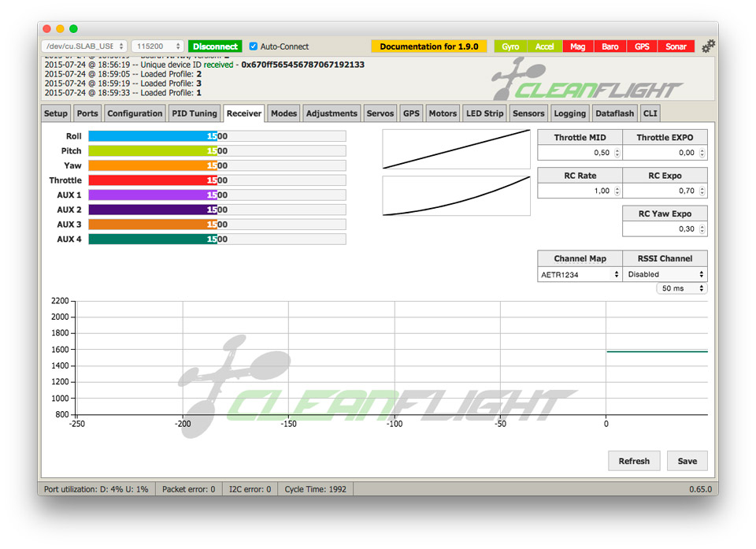Click the I2C error: 0 status
Screen dimensions: 756x549
coord(250,489)
